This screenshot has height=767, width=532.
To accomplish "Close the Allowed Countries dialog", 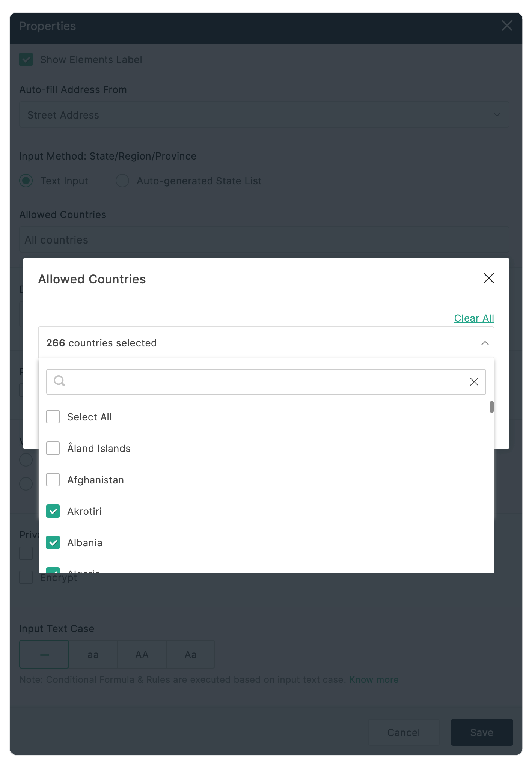I will (488, 278).
